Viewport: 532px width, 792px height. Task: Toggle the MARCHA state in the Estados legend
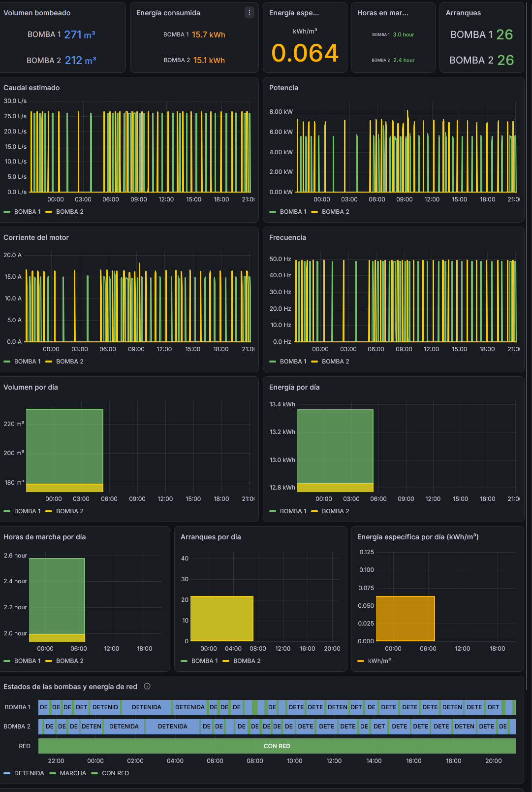pyautogui.click(x=73, y=773)
